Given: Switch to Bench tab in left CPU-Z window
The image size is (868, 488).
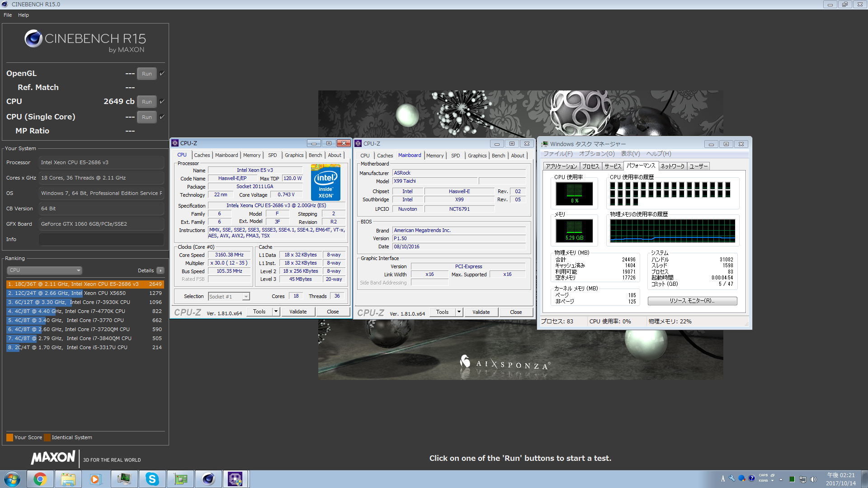Looking at the screenshot, I should (316, 155).
